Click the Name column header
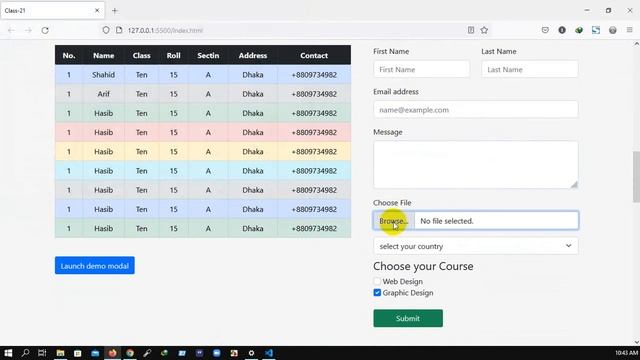The width and height of the screenshot is (640, 360). tap(103, 56)
